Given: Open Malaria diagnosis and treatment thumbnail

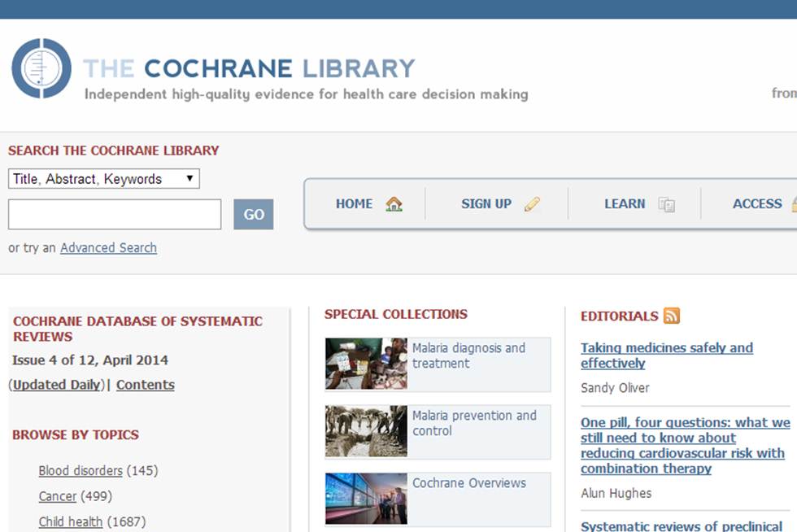Looking at the screenshot, I should (x=367, y=364).
